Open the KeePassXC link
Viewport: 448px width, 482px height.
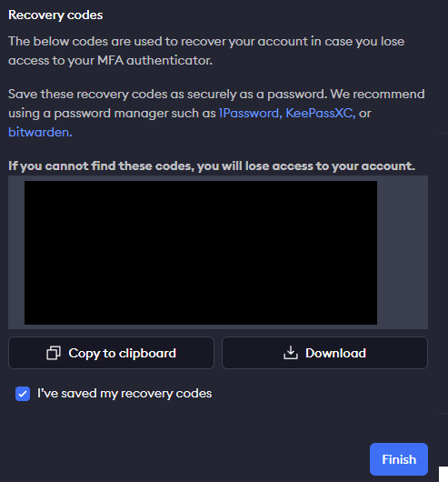(319, 113)
